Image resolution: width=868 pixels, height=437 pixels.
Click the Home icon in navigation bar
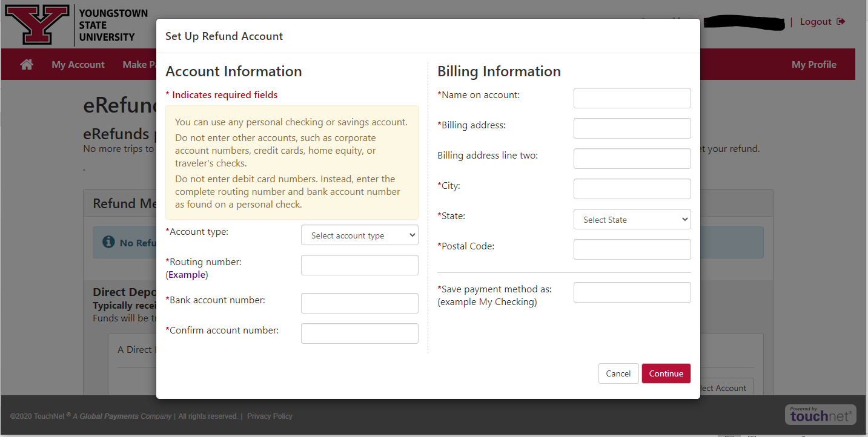point(27,64)
